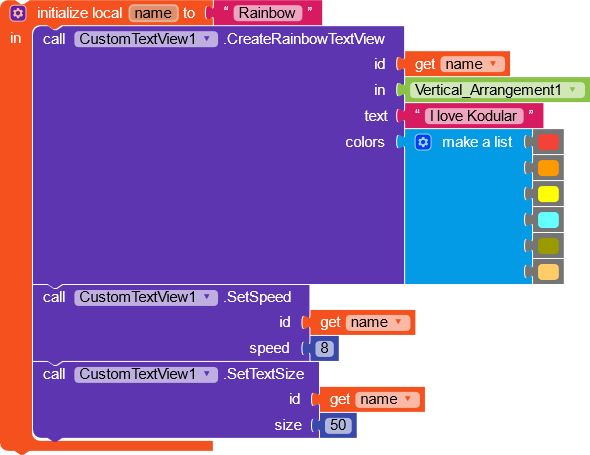Screen dimensions: 590x455
Task: Edit the Rainbow text string field
Action: [x=268, y=13]
